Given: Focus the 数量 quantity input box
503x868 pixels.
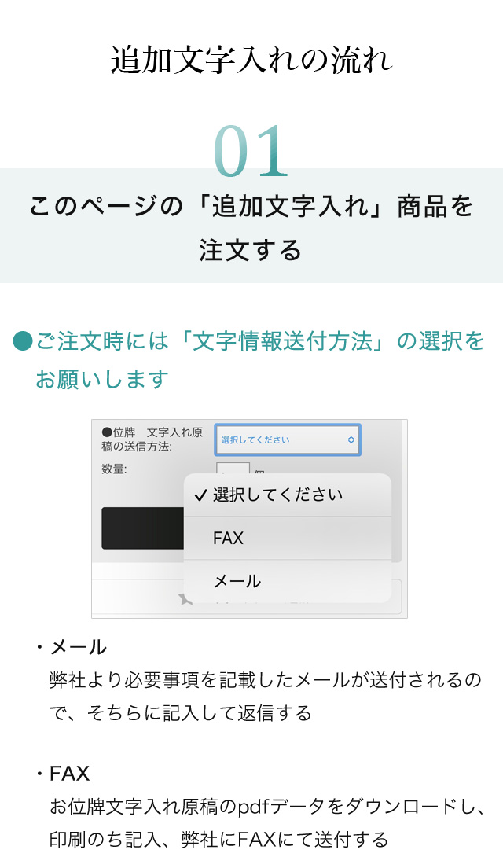Looking at the screenshot, I should [x=233, y=469].
